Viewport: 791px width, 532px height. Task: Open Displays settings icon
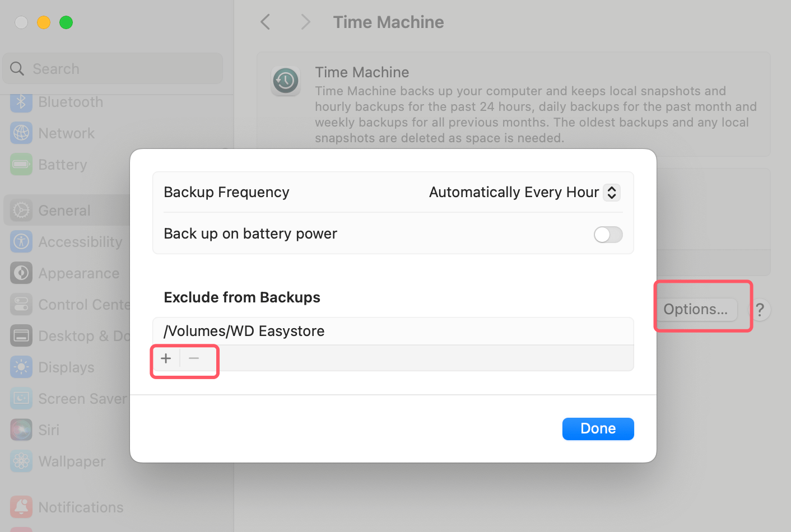21,367
